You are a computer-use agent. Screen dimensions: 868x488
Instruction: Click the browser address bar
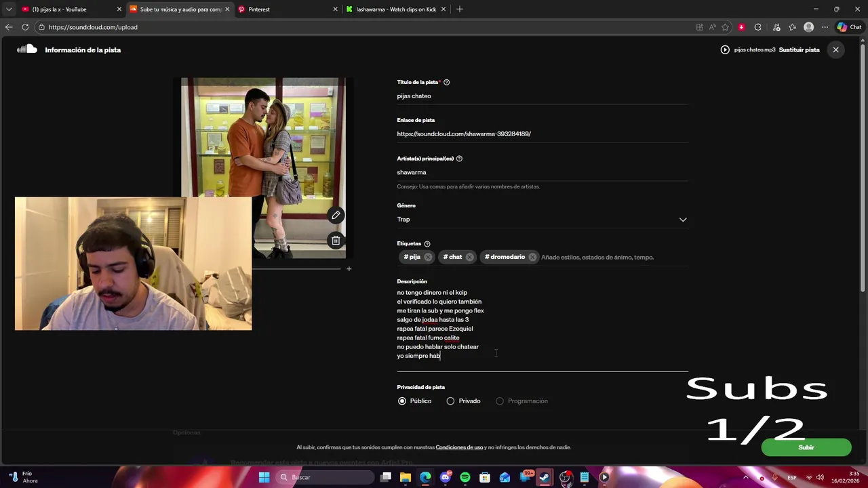(366, 27)
